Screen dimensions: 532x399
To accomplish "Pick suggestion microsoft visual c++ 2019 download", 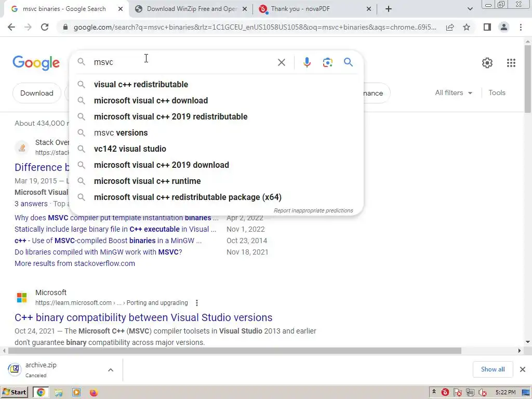I will (x=216, y=165).
